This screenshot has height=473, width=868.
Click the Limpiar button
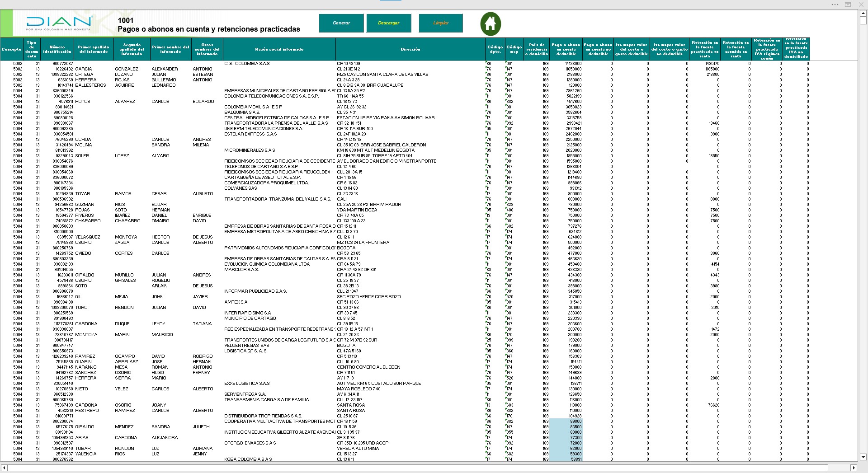[441, 23]
